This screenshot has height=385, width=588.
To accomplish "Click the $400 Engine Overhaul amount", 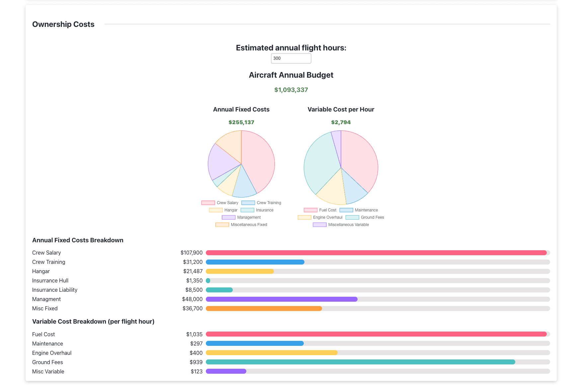I will click(196, 353).
